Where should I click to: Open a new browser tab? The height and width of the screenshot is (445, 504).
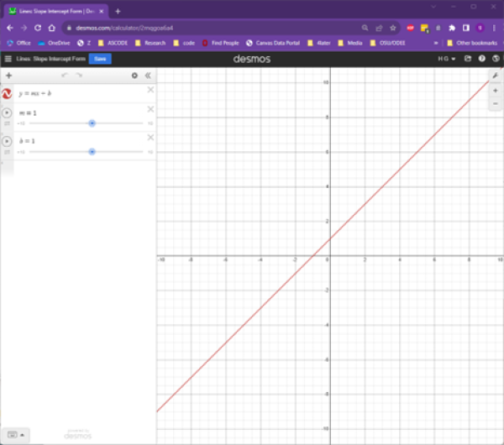118,12
